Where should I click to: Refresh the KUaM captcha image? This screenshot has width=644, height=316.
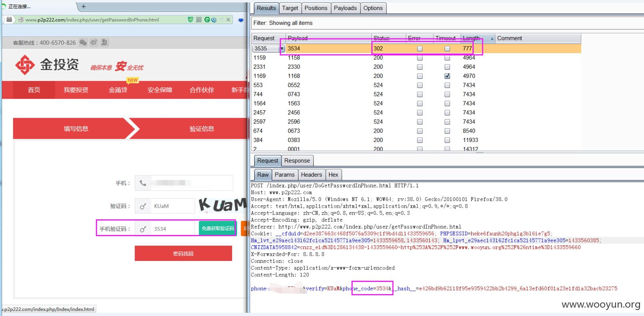coord(223,205)
